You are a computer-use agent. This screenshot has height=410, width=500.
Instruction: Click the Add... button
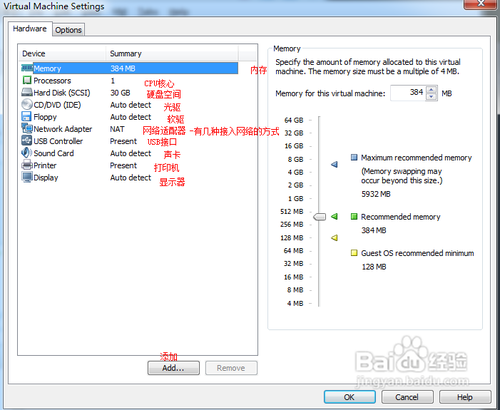coord(173,368)
